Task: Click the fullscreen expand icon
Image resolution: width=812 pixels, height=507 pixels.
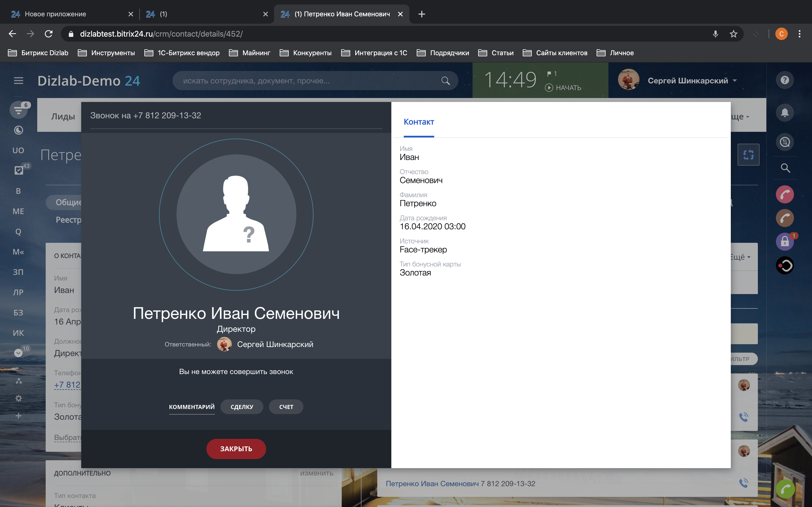Action: (748, 155)
